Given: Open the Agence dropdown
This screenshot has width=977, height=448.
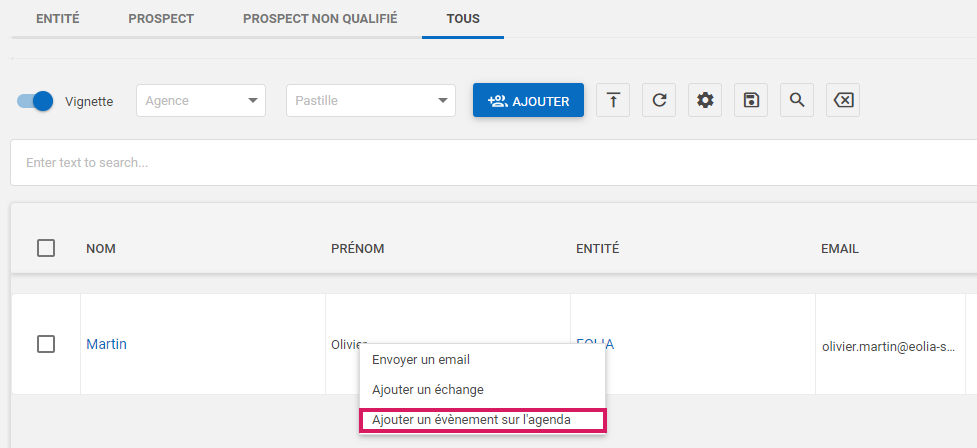Looking at the screenshot, I should point(201,100).
